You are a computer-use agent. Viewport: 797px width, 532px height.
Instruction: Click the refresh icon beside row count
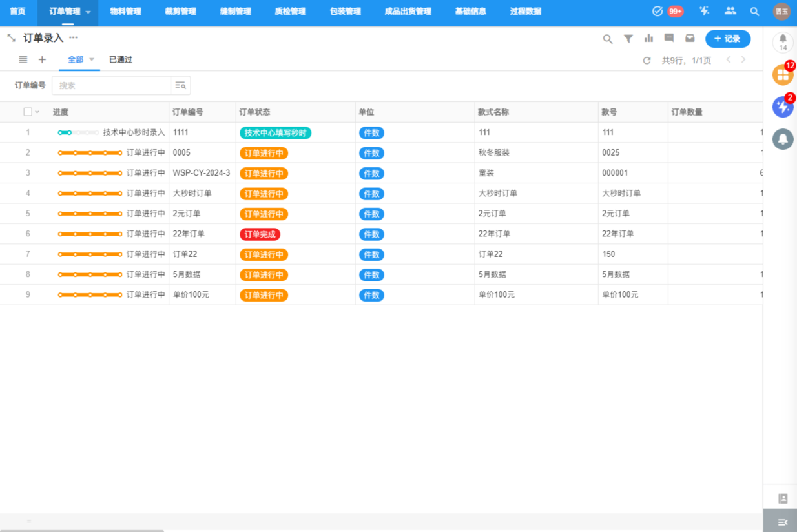point(647,61)
